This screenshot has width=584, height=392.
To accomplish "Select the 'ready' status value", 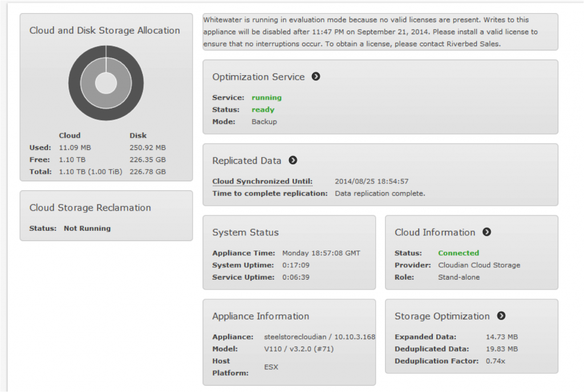I will coord(263,110).
